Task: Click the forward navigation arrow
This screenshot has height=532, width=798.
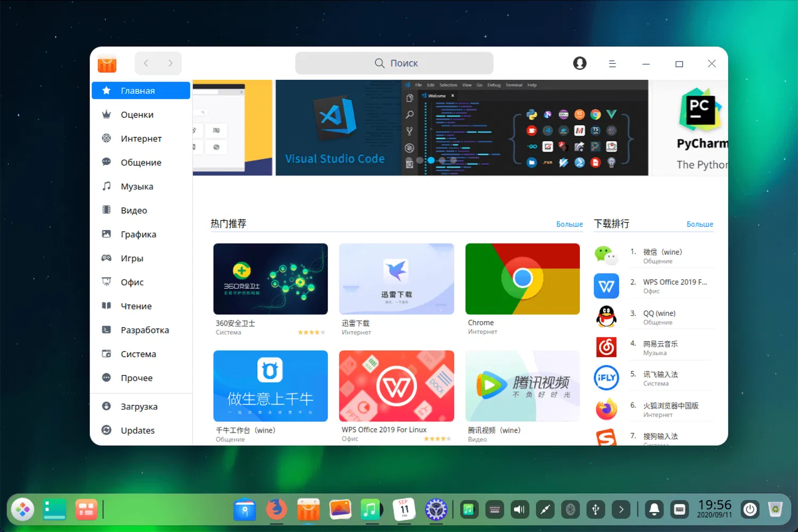Action: (x=170, y=63)
